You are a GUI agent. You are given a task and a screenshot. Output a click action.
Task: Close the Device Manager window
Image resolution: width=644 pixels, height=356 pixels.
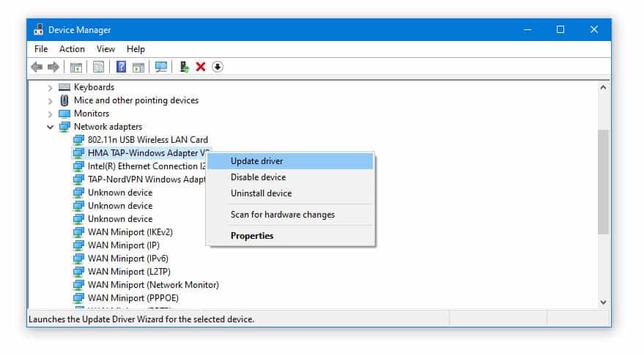pos(594,29)
